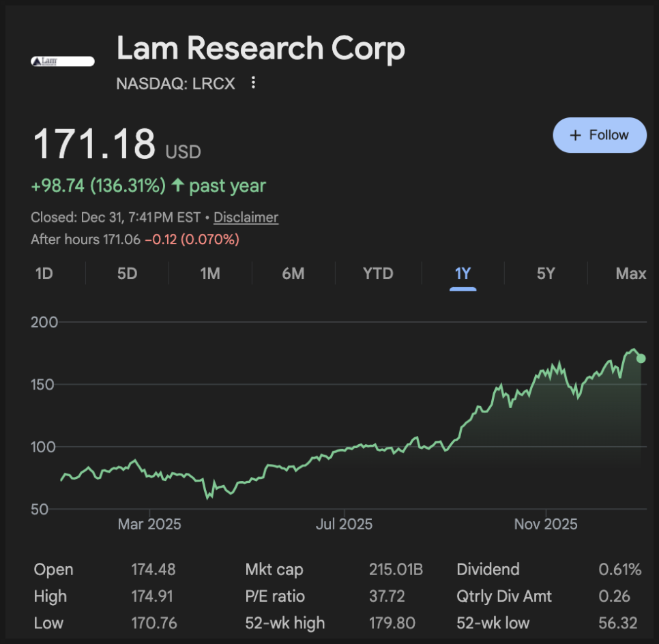Click the Closed: Dec 31 timestamp text

click(115, 218)
